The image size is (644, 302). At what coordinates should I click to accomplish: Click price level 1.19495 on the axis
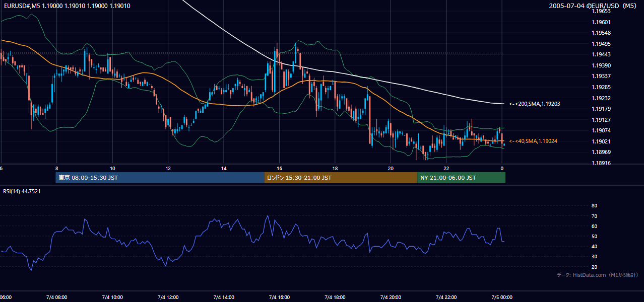[601, 44]
